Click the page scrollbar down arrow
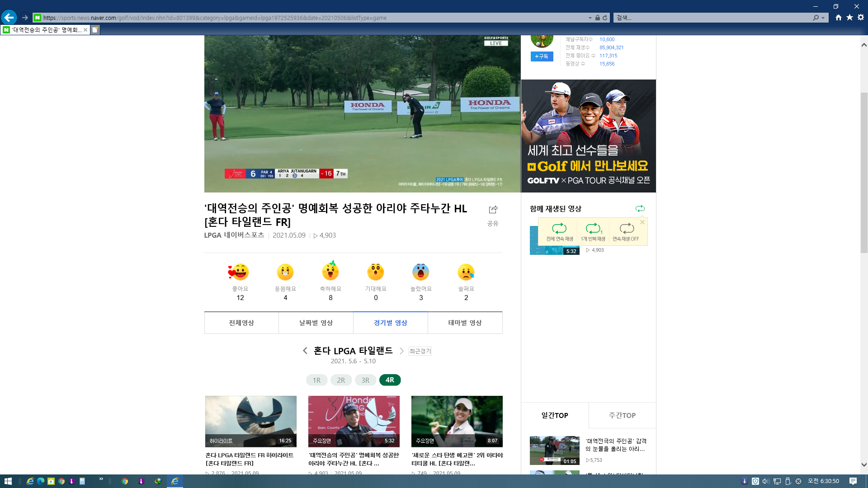This screenshot has height=488, width=868. tap(864, 465)
